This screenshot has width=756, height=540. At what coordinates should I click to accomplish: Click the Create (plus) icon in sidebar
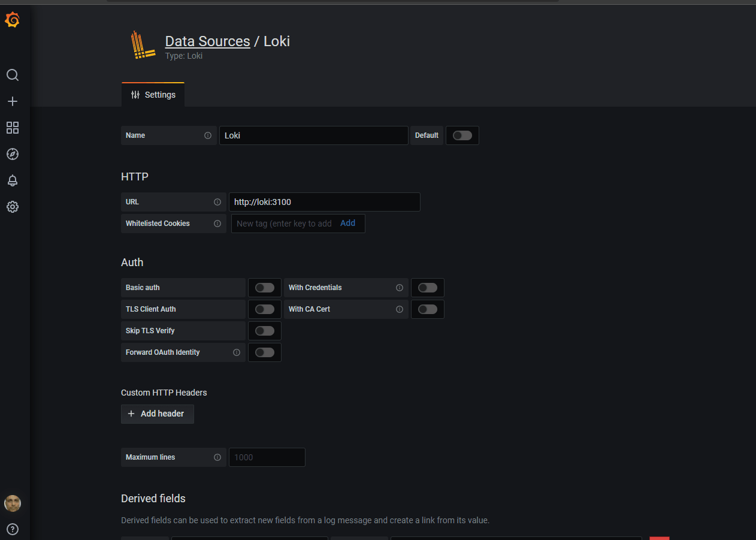tap(12, 101)
